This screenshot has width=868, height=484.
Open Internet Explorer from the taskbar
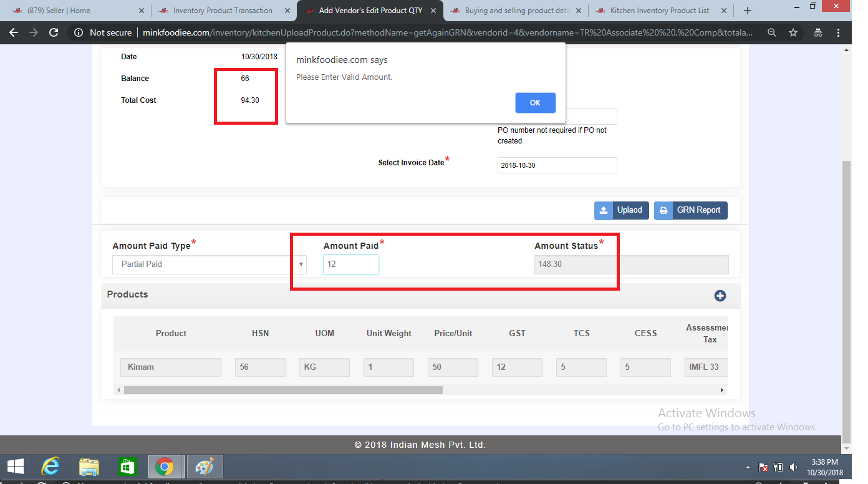(x=51, y=467)
